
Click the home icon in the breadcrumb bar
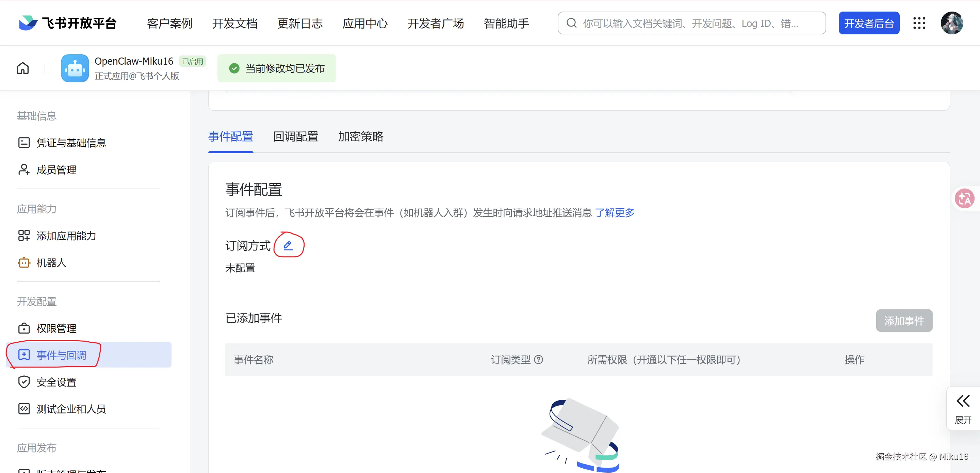click(x=23, y=68)
